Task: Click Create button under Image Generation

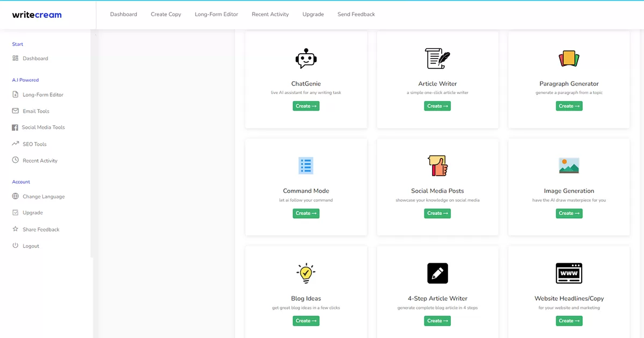Action: pos(569,213)
